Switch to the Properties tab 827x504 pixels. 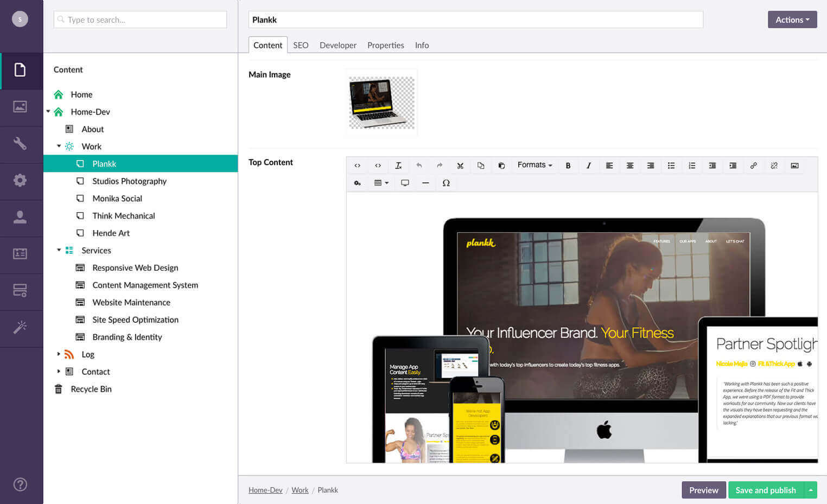click(x=386, y=45)
